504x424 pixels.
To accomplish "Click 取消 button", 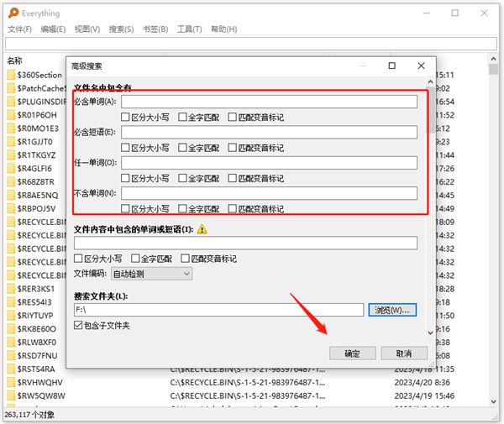I will tap(404, 353).
